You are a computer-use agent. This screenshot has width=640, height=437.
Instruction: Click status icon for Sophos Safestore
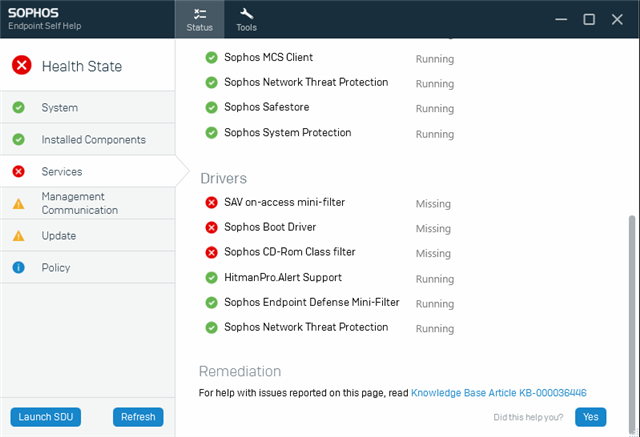coord(211,107)
